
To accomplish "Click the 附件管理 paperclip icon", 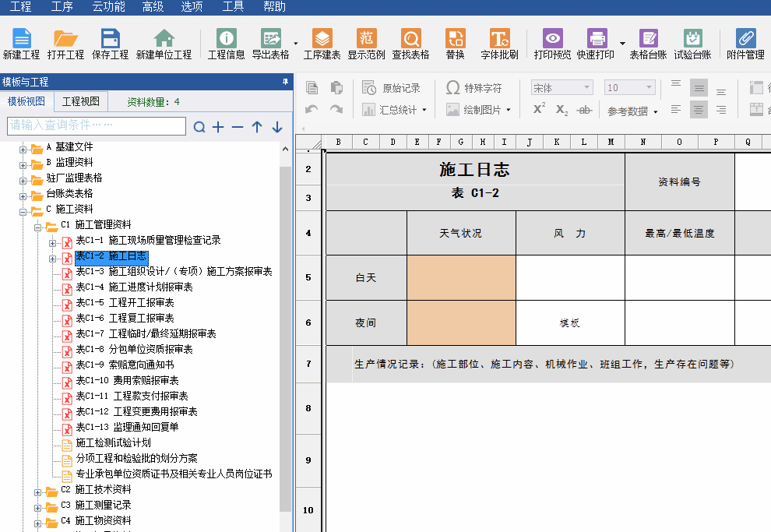I will pos(745,44).
